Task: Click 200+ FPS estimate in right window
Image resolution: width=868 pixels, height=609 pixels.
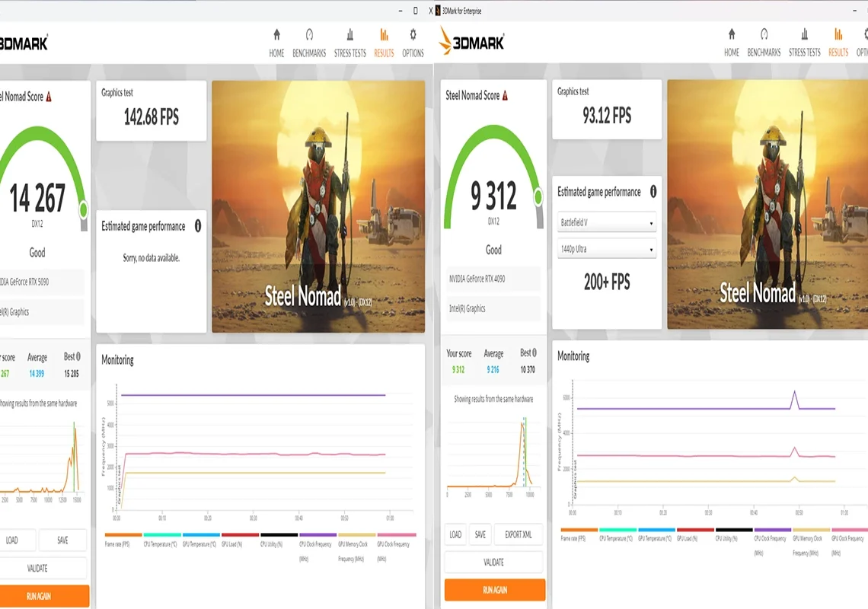Action: coord(607,282)
